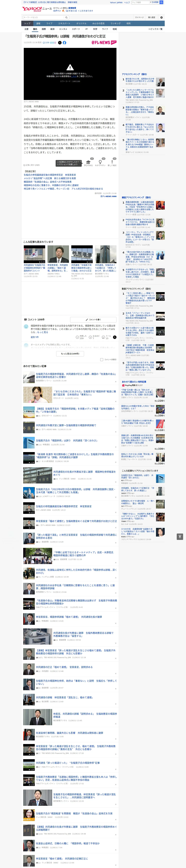
Task: Click コメントを書く button
Action: tap(93, 319)
